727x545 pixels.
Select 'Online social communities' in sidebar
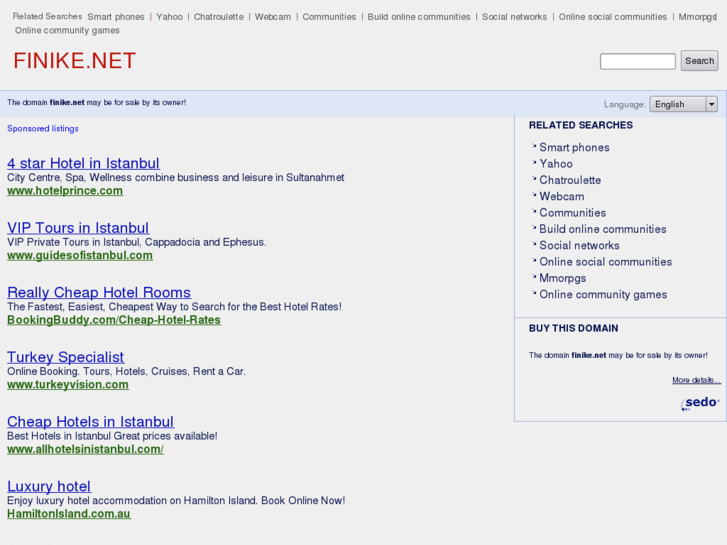pos(606,262)
